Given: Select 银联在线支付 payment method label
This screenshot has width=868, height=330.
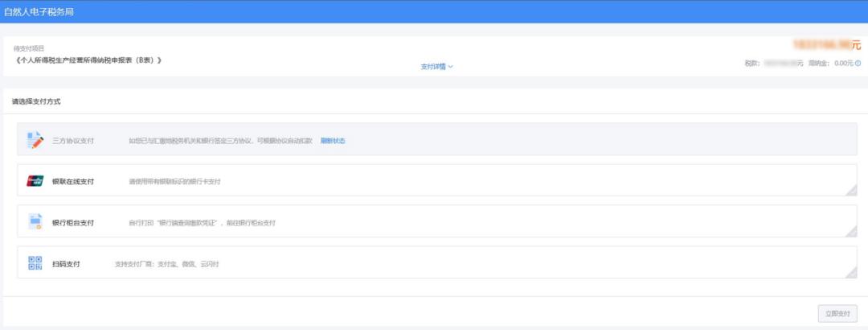Looking at the screenshot, I should click(x=73, y=182).
